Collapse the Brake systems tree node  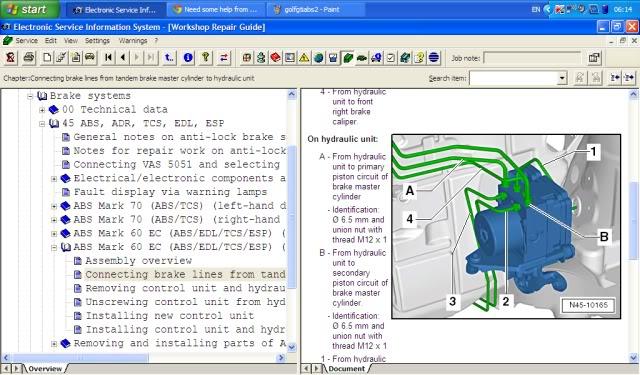[30, 96]
